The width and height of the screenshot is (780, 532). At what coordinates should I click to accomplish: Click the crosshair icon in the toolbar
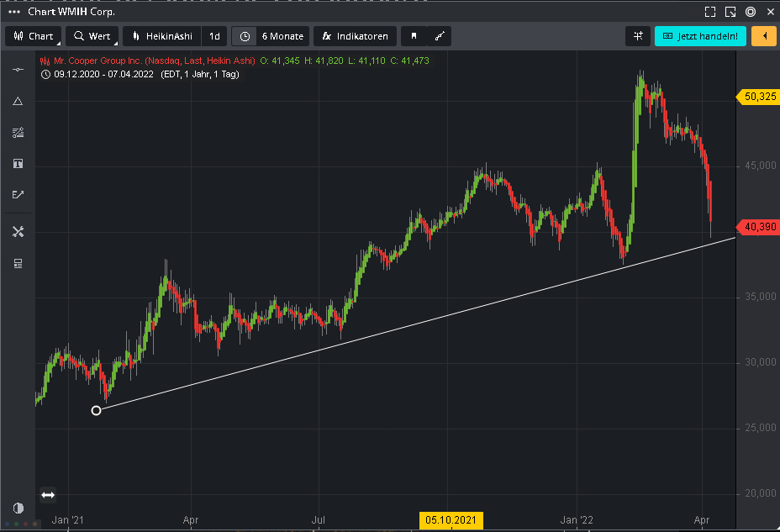click(639, 36)
